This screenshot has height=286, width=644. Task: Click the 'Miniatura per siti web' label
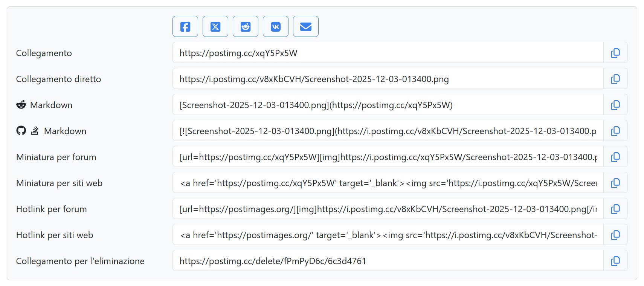tap(59, 183)
